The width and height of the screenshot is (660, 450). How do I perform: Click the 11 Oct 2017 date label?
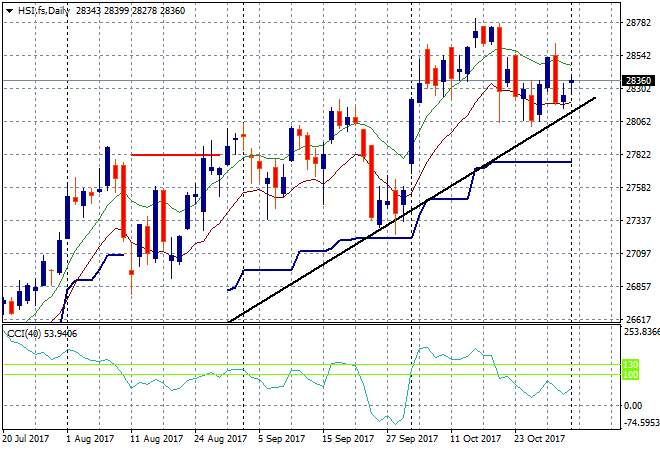coord(475,439)
